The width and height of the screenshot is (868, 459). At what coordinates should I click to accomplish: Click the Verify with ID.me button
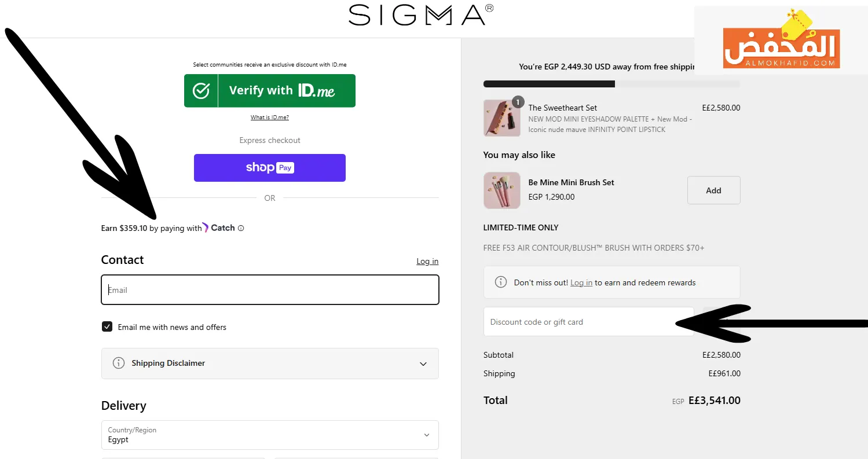click(270, 91)
